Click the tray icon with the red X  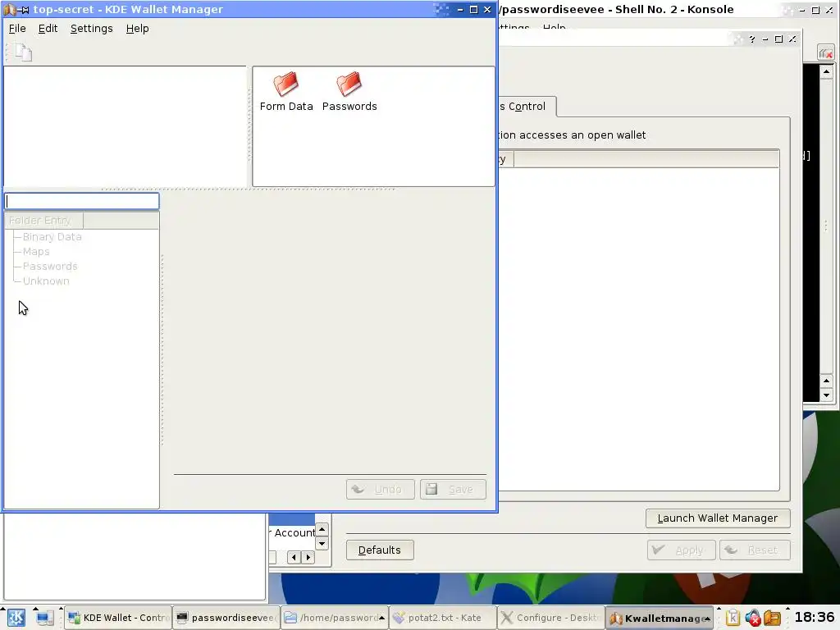[x=753, y=618]
